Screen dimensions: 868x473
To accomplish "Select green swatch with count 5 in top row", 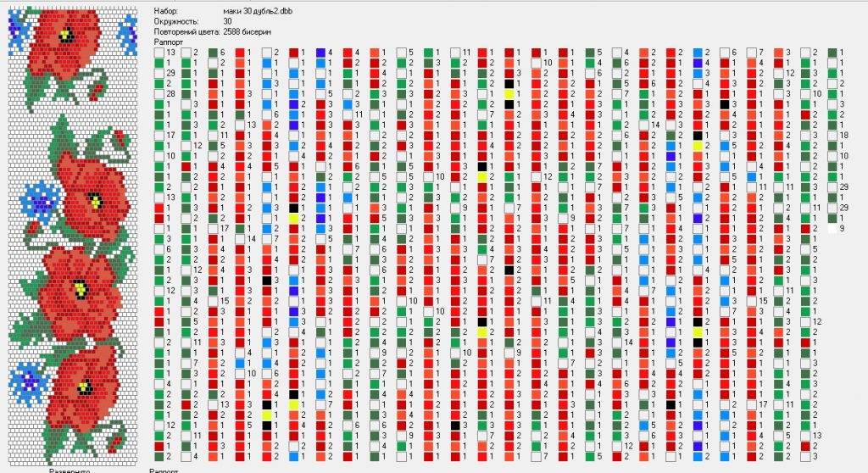I will tap(590, 53).
